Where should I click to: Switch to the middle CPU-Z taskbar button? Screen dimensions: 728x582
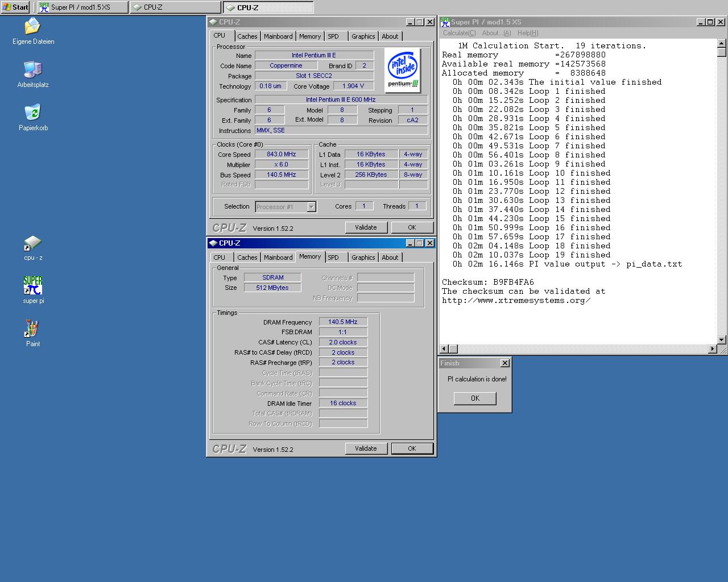[x=175, y=7]
